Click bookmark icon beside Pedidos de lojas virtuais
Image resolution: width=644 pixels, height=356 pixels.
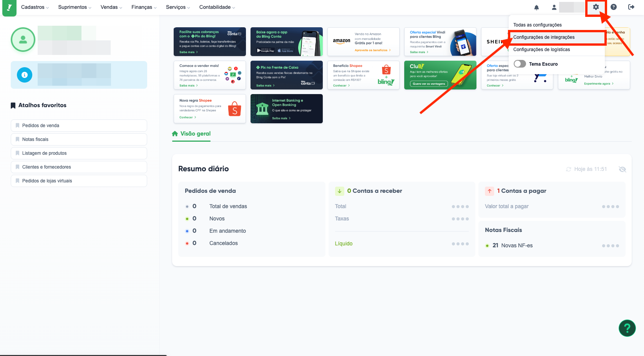(x=17, y=181)
